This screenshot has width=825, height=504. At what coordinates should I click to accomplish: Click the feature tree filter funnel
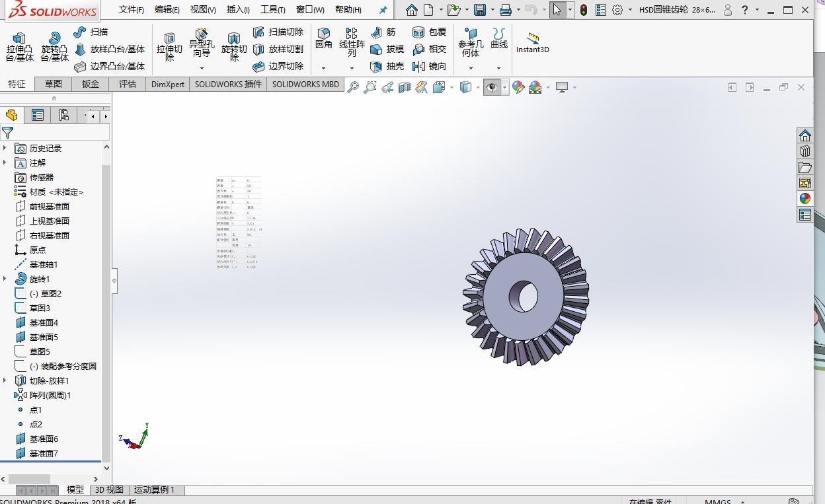click(8, 133)
